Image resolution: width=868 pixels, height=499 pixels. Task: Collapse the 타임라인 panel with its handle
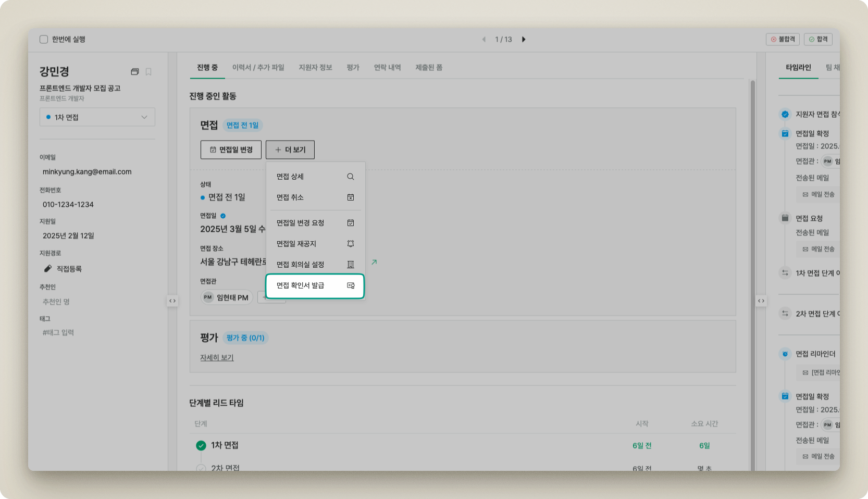[762, 301]
